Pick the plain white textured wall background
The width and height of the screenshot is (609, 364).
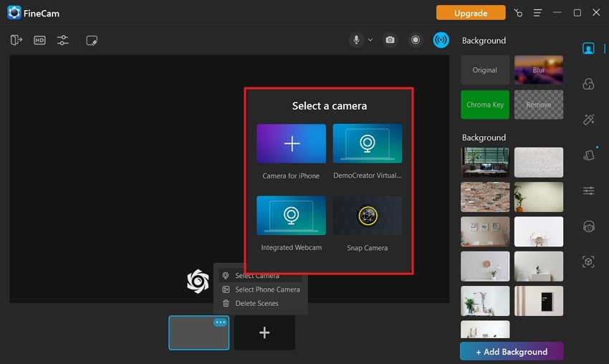[x=539, y=162]
